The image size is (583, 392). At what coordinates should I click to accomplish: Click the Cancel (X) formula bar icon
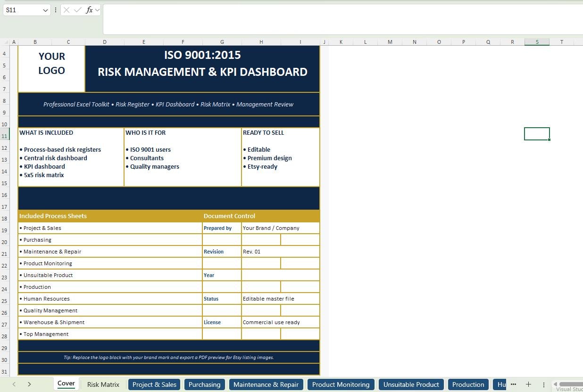pyautogui.click(x=67, y=10)
